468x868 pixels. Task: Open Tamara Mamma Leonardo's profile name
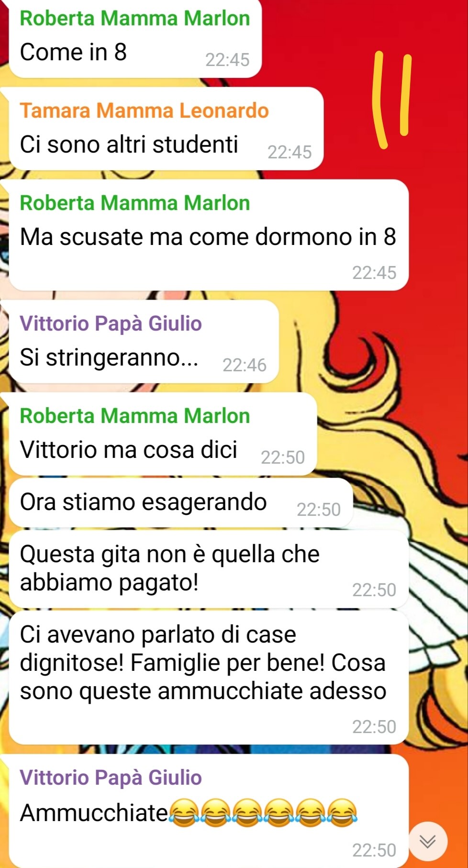[x=144, y=111]
